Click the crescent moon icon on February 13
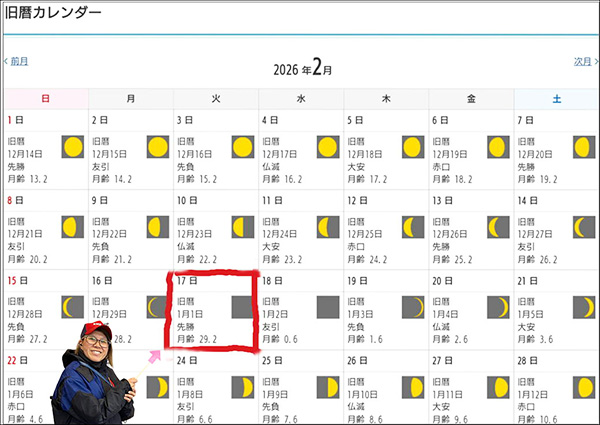The width and height of the screenshot is (600, 425). [499, 227]
